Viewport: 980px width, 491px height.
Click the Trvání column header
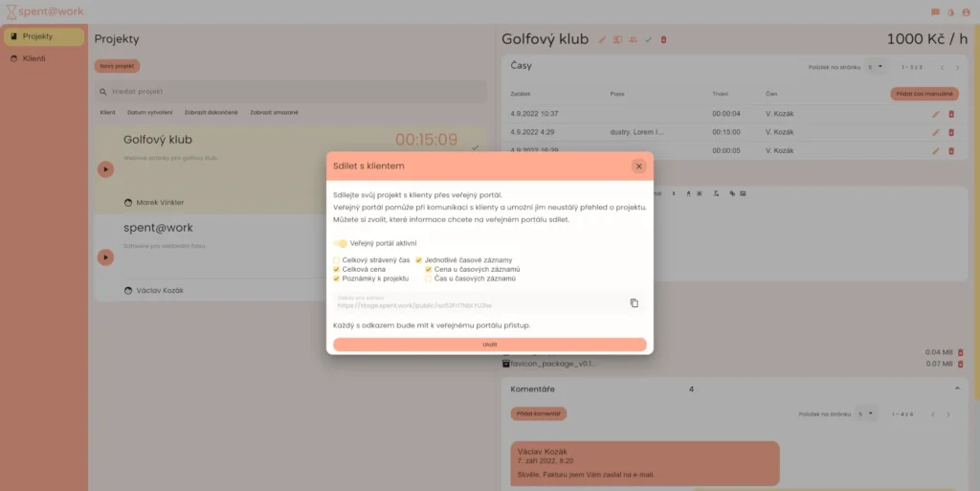point(720,94)
